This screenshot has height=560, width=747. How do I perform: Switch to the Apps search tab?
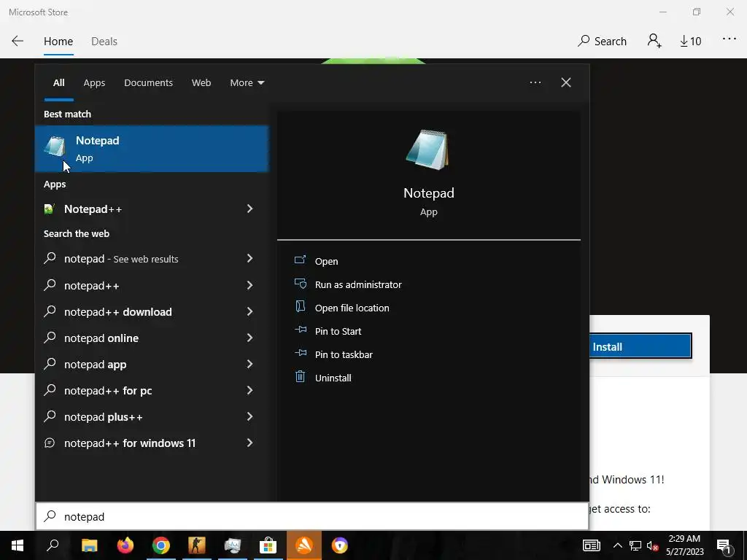point(94,83)
